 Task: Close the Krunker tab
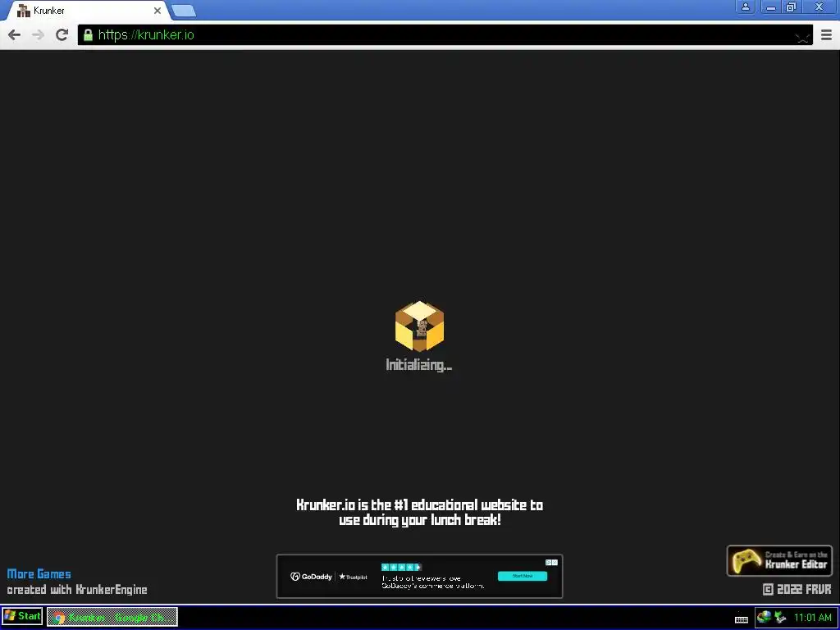pyautogui.click(x=157, y=11)
